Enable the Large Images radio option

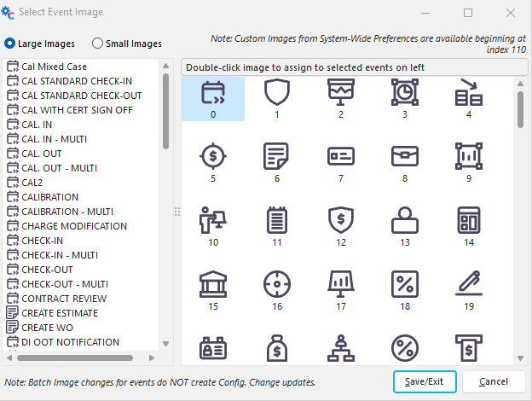point(10,44)
